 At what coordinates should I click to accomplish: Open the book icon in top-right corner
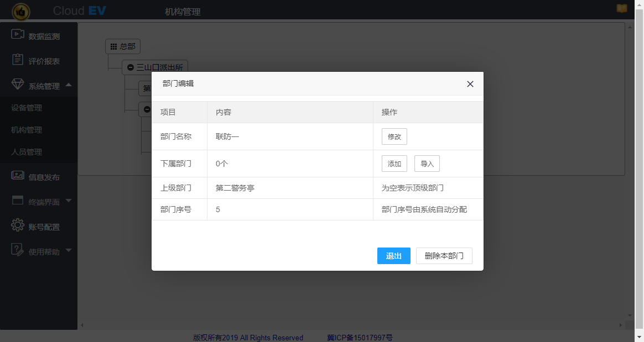tap(622, 8)
